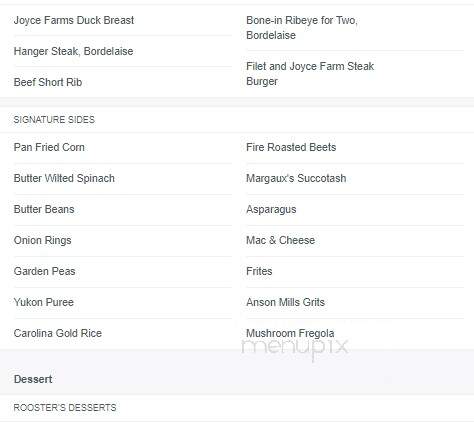The width and height of the screenshot is (474, 429).
Task: Click Hanger Steak, Bordelaise entry
Action: 73,51
